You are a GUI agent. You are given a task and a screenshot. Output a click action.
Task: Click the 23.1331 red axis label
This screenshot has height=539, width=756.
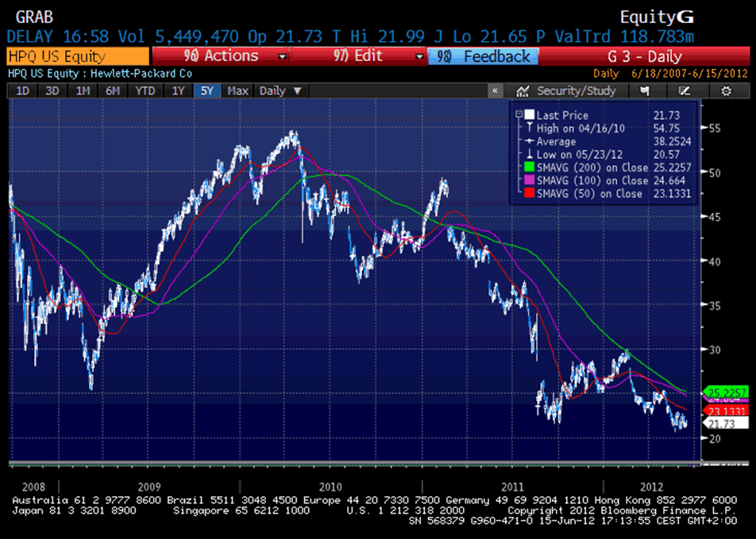pyautogui.click(x=727, y=411)
